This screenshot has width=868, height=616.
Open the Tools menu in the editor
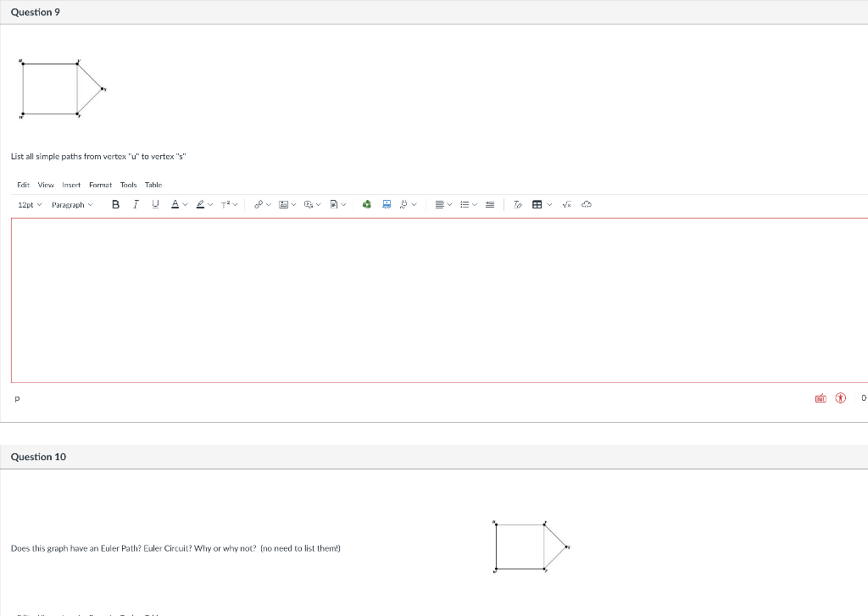click(128, 185)
